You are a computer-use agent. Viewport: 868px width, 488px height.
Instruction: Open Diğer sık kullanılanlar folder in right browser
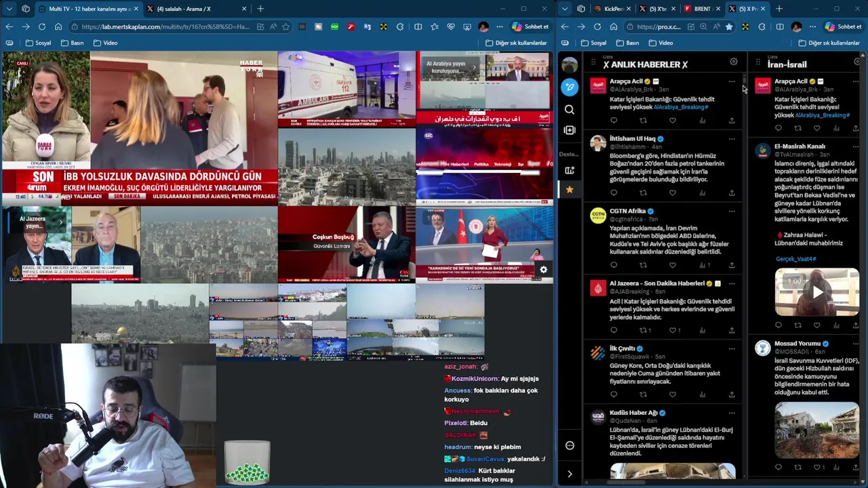[x=829, y=43]
